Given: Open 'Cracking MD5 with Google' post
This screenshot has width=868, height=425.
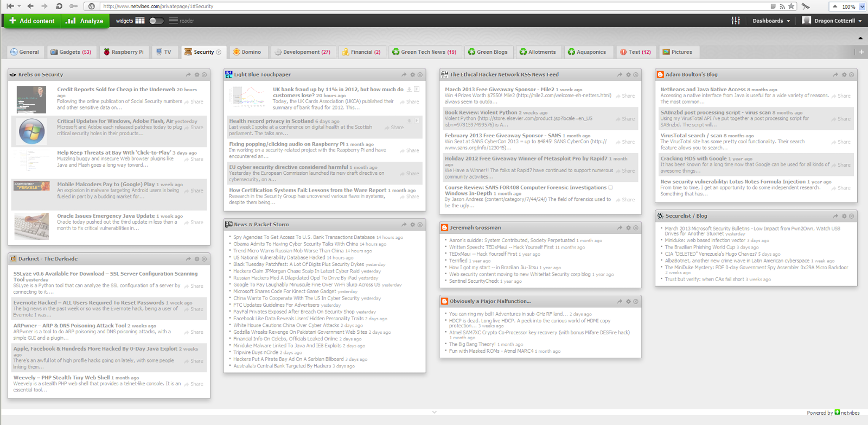Looking at the screenshot, I should (693, 158).
